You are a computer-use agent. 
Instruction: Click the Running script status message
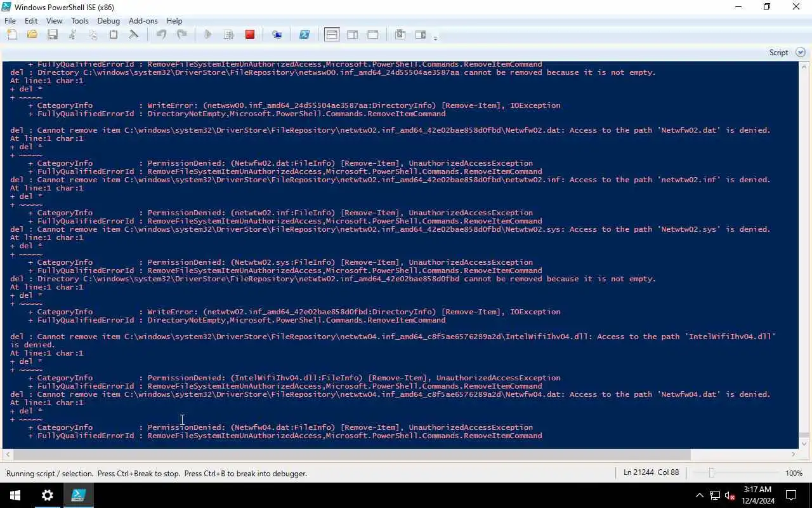(x=157, y=473)
